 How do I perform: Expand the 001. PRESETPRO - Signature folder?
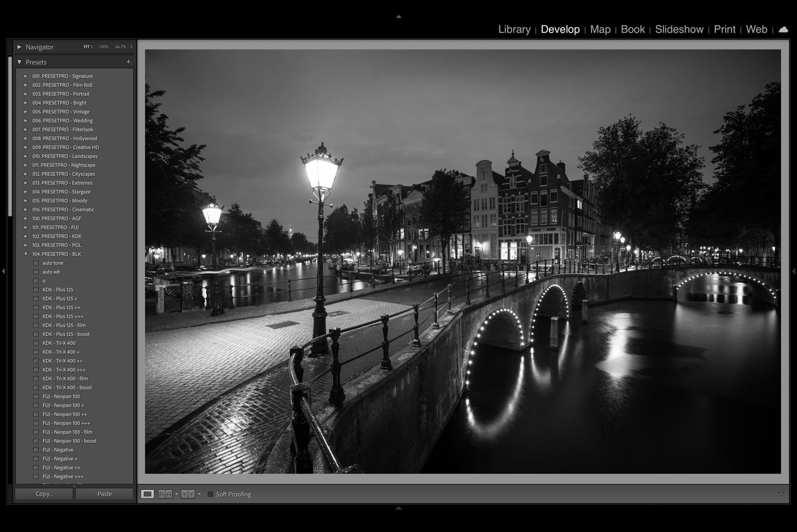(x=26, y=77)
